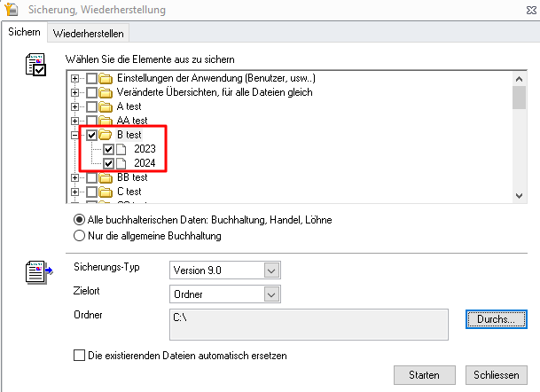The image size is (540, 392).
Task: Open the Zielort dropdown
Action: [x=272, y=294]
